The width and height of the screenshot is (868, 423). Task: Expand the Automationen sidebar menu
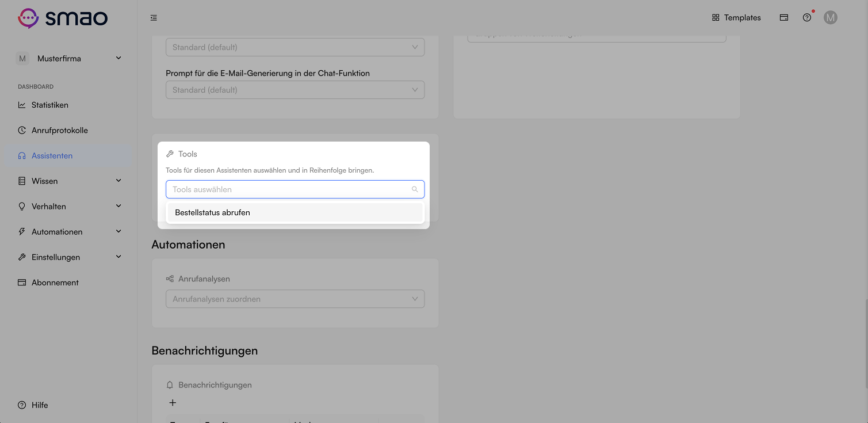tap(69, 231)
